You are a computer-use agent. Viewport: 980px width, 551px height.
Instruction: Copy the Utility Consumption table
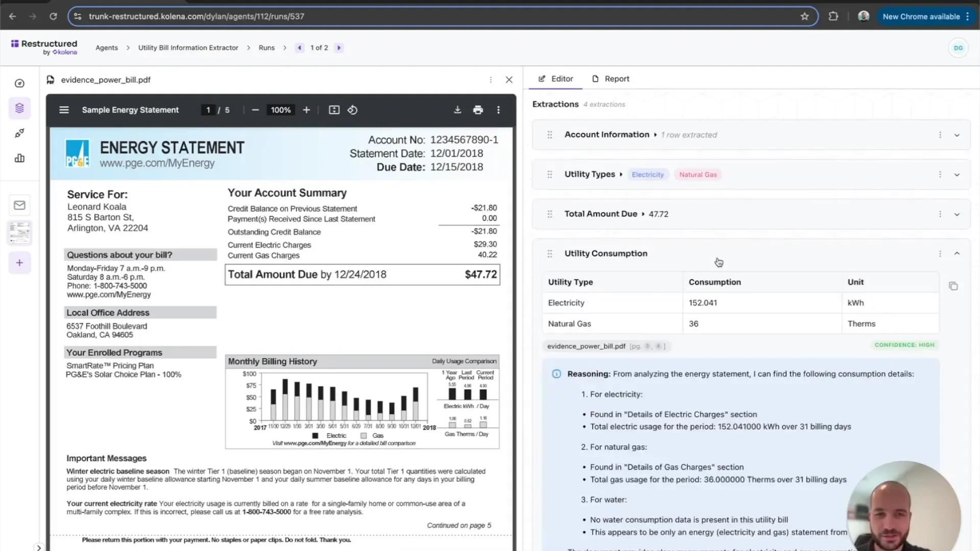(953, 286)
